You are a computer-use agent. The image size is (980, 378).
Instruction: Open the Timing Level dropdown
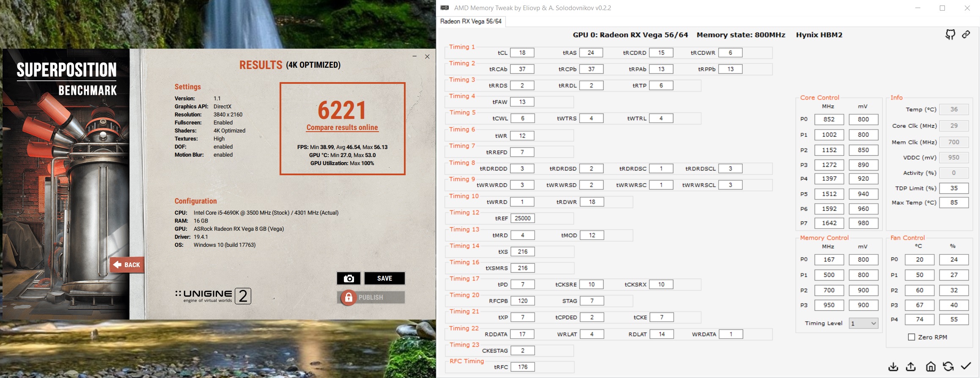click(863, 323)
